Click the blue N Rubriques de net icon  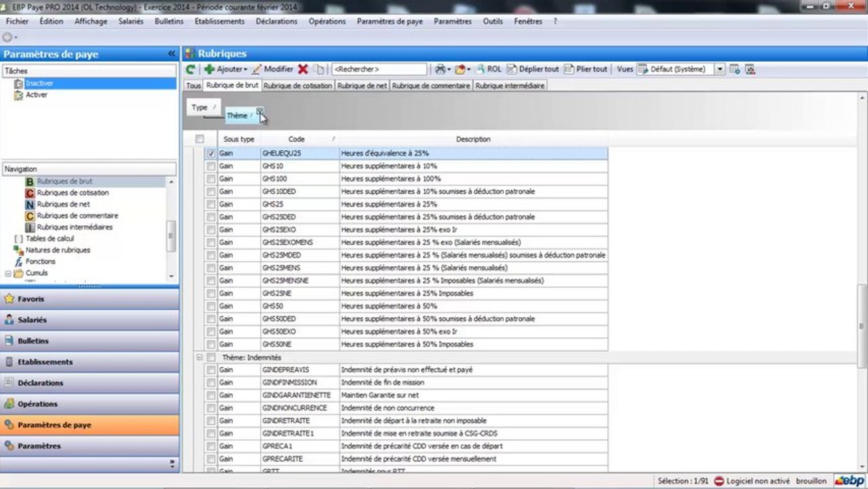pyautogui.click(x=30, y=204)
